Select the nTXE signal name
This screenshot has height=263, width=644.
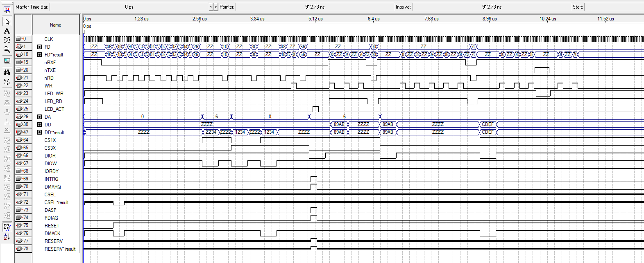coord(50,70)
